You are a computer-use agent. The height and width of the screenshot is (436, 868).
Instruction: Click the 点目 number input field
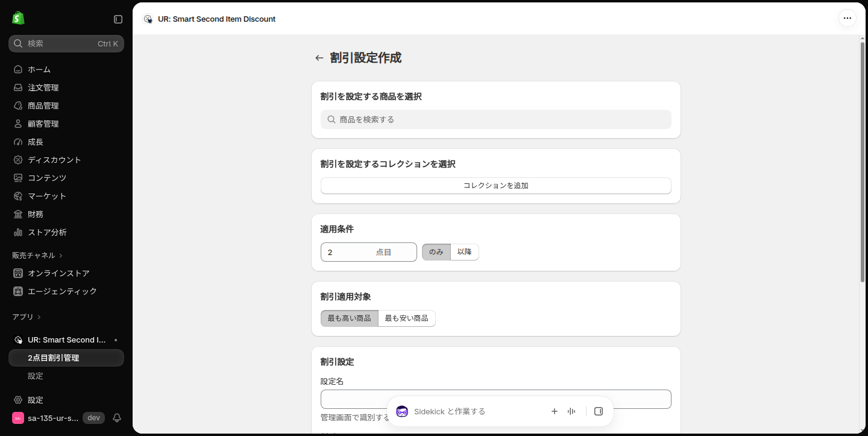click(369, 252)
